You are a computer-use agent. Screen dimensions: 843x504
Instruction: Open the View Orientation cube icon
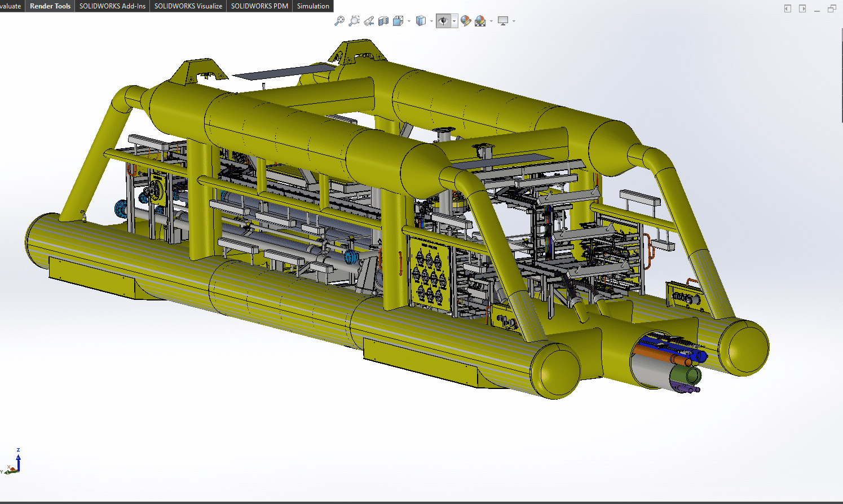coord(398,21)
